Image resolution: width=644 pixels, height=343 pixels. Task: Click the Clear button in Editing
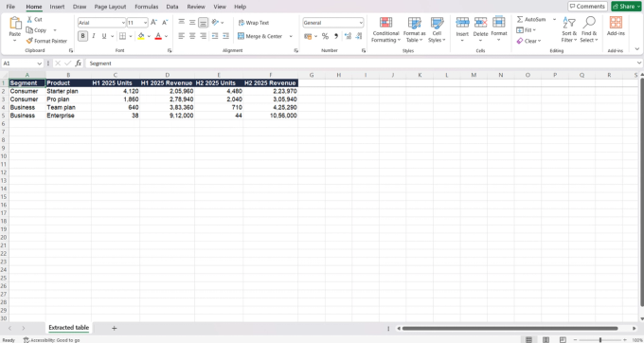tap(528, 41)
